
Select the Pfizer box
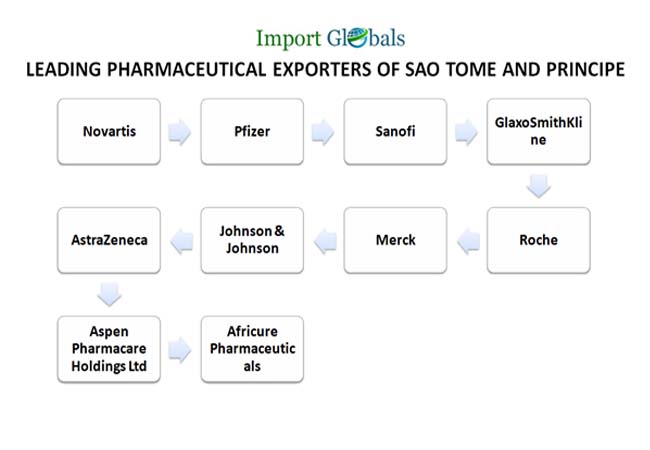[x=251, y=132]
